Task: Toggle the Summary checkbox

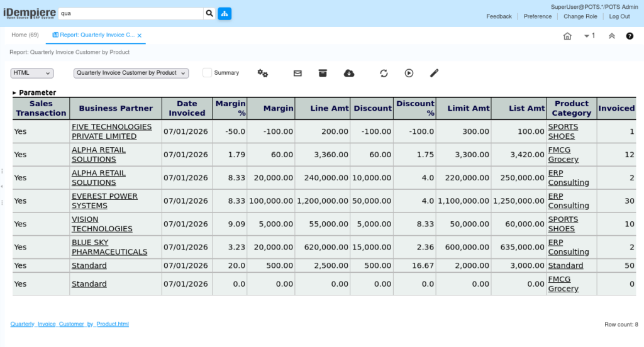Action: coord(207,73)
